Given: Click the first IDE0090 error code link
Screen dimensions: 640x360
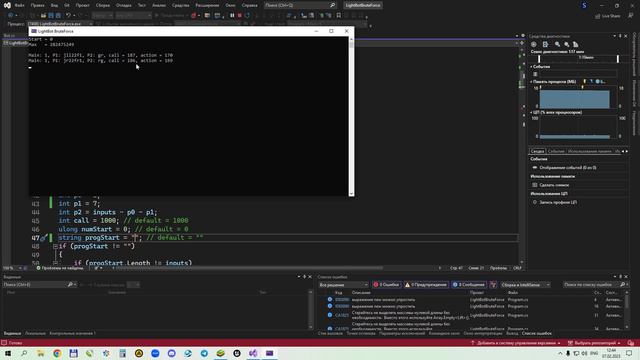Looking at the screenshot, I should 342,300.
